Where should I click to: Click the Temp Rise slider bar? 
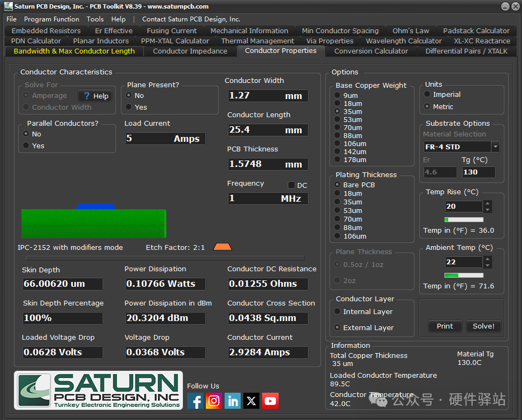[x=464, y=219]
